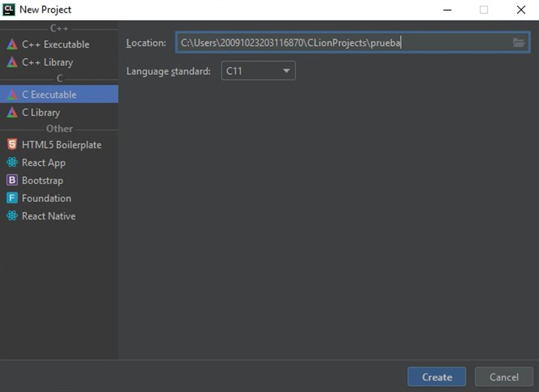Click the HTML5 Boilerplate icon

tap(12, 144)
